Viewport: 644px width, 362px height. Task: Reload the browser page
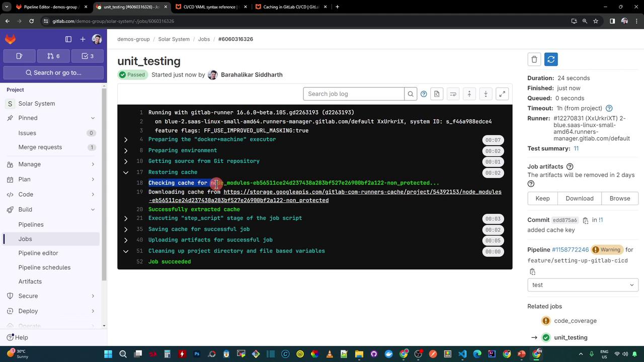(31, 21)
